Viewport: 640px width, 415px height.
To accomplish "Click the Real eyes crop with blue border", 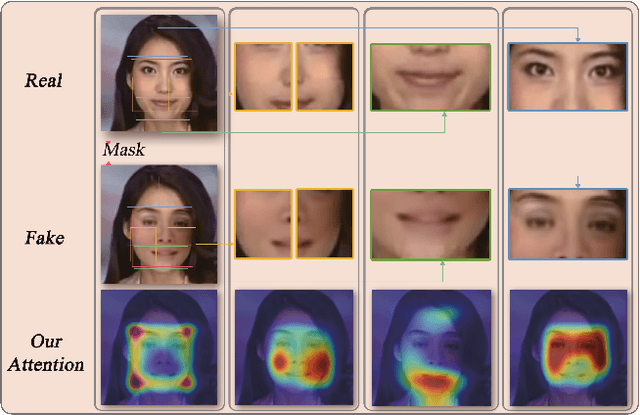I will pyautogui.click(x=566, y=76).
